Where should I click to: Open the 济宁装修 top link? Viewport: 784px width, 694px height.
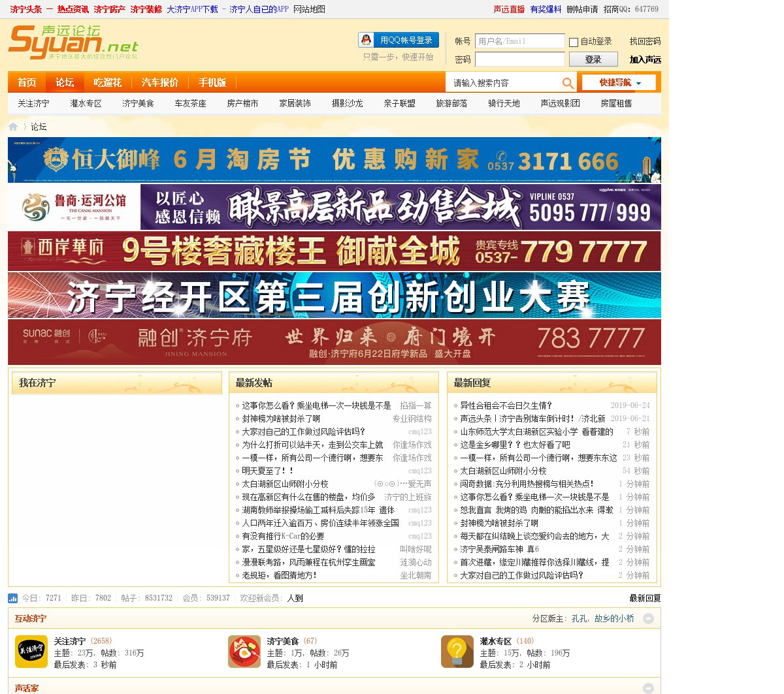pyautogui.click(x=146, y=9)
